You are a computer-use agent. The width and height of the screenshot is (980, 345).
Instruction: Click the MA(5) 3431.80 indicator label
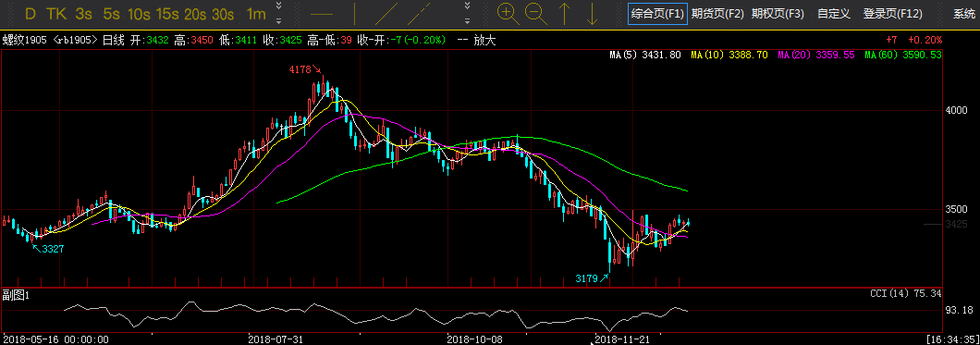[x=645, y=55]
